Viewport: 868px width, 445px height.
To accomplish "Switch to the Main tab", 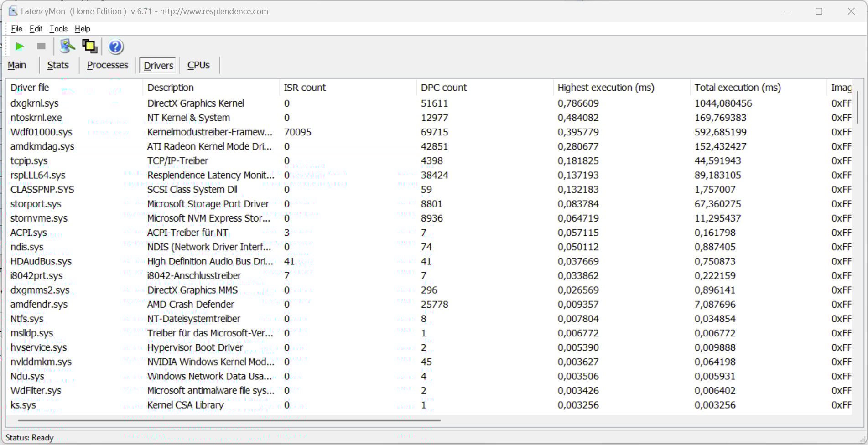I will (17, 65).
